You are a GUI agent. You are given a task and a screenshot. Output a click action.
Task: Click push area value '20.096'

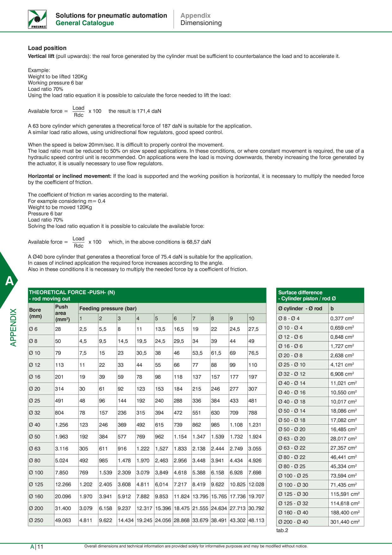tap(63, 496)
